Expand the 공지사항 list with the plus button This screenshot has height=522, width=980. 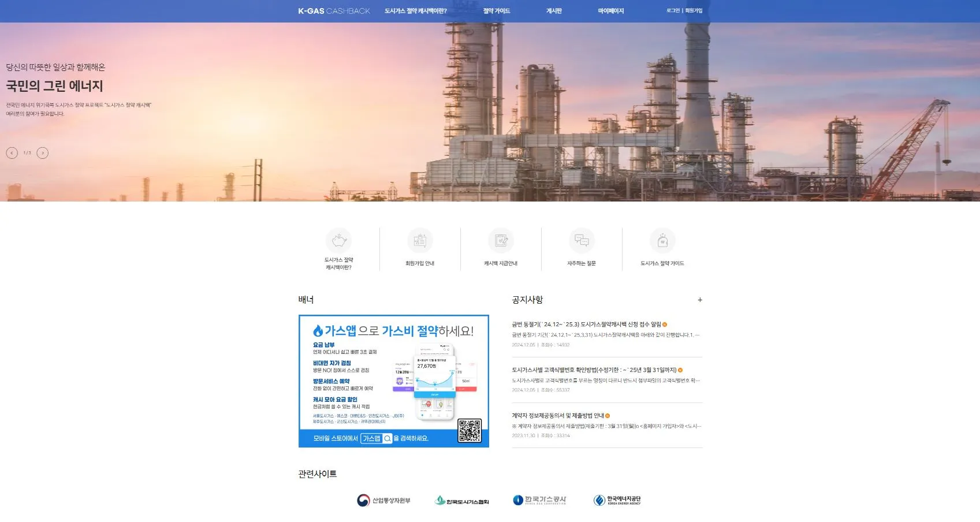click(x=700, y=300)
